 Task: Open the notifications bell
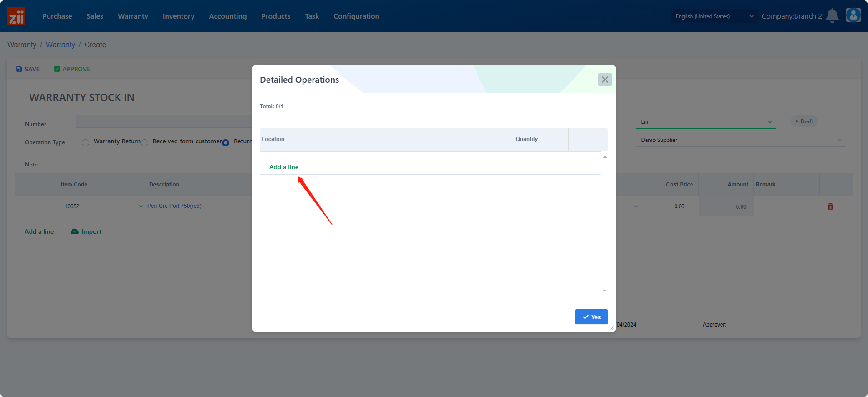(x=832, y=16)
